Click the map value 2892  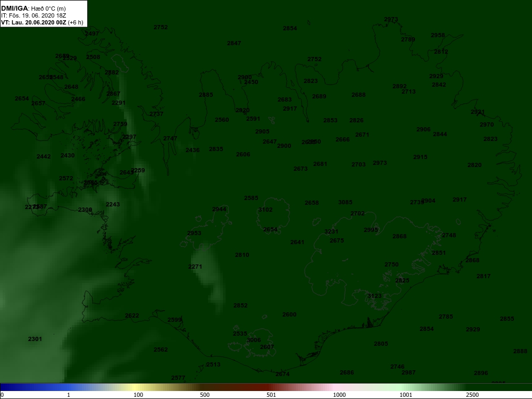pos(400,87)
